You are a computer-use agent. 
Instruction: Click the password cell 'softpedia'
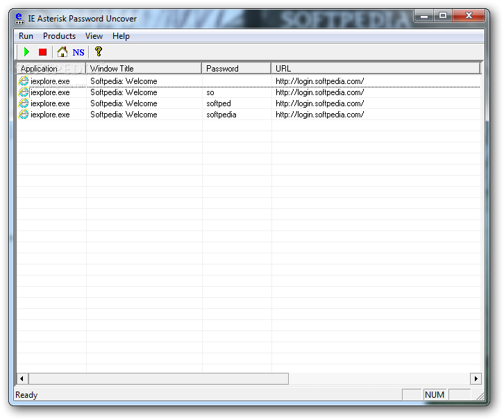(221, 115)
